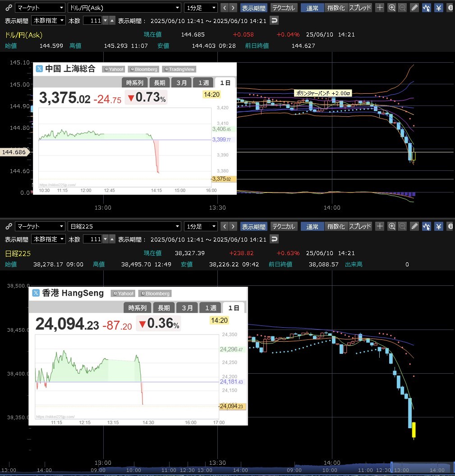
Task: Open the 本数指定 dropdown in 日経225 panel
Action: pos(49,239)
